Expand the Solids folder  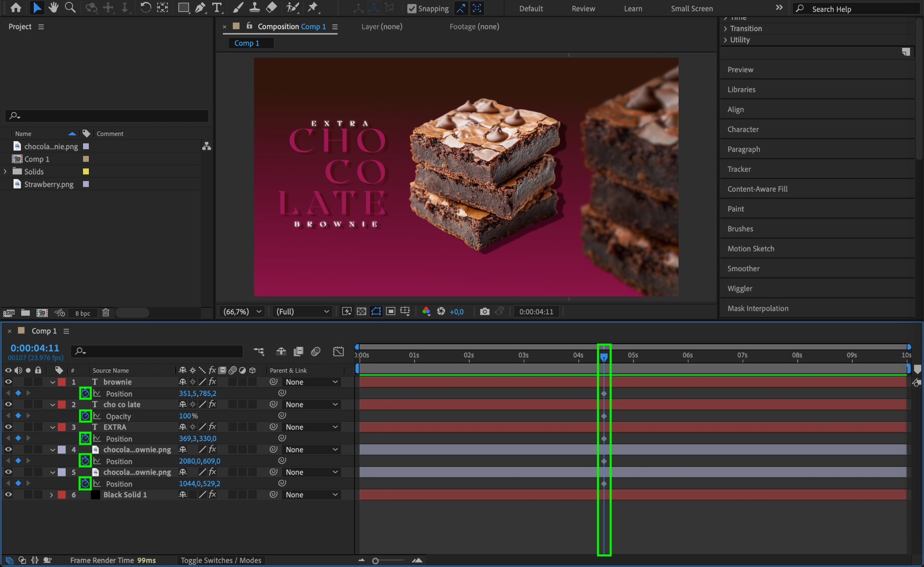[x=5, y=171]
